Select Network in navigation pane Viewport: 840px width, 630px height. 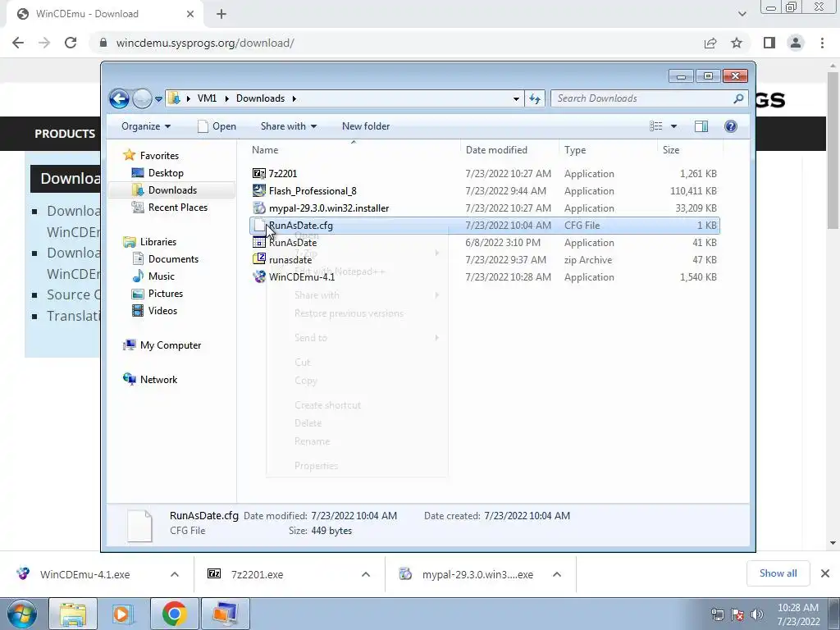click(158, 380)
